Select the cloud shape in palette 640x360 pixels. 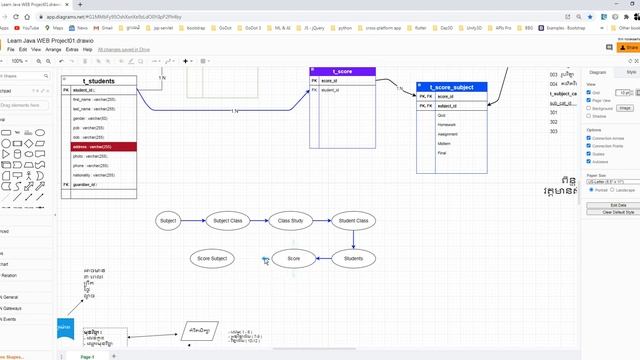pos(29,154)
